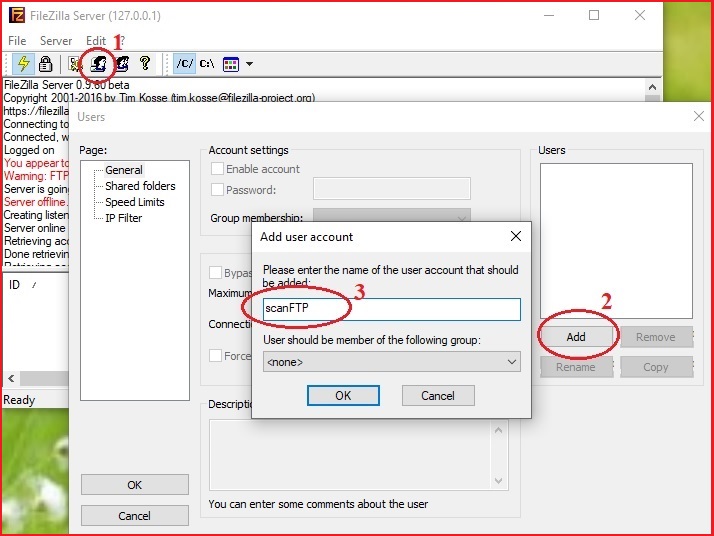Click the red 'Server offline.' log line
The width and height of the screenshot is (714, 536).
pos(36,202)
